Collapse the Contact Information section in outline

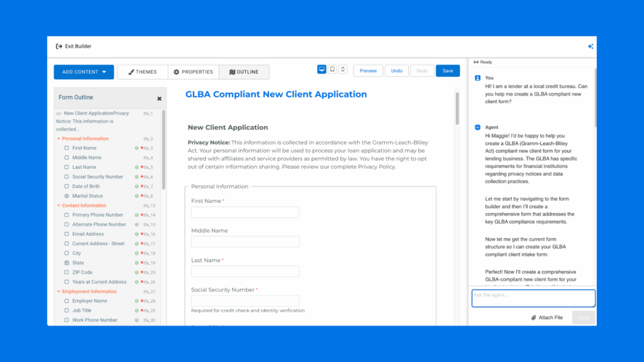(x=58, y=206)
